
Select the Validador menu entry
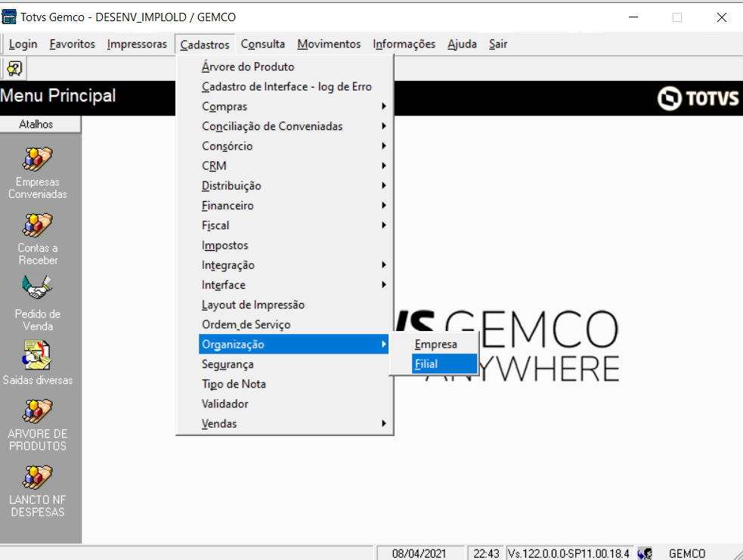(294, 404)
